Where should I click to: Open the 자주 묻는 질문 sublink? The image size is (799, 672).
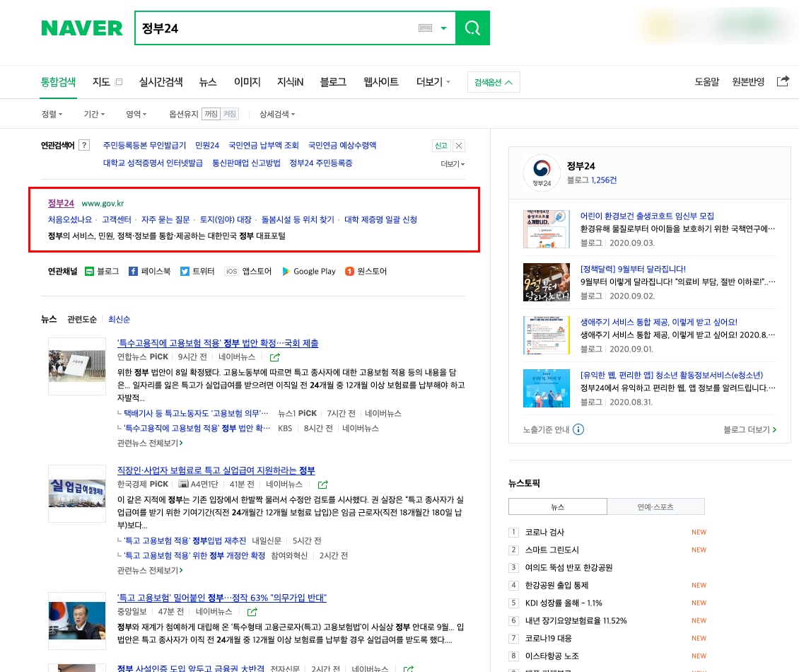click(x=165, y=220)
